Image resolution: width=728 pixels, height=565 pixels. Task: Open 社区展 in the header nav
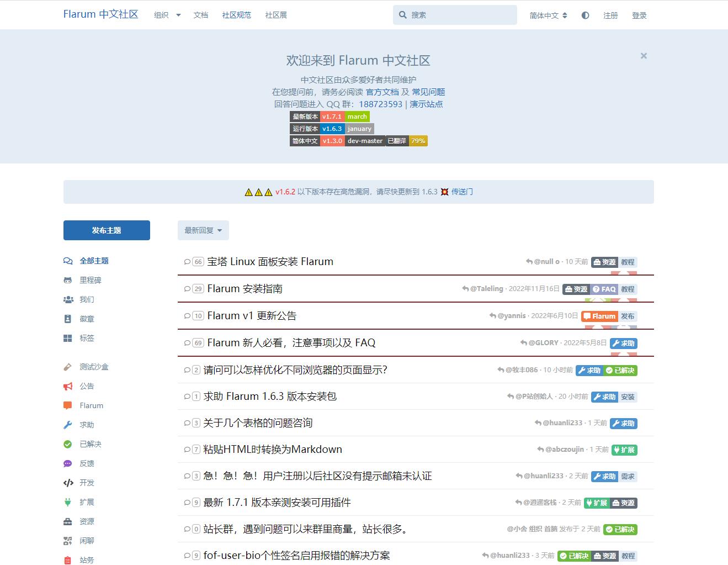click(276, 15)
